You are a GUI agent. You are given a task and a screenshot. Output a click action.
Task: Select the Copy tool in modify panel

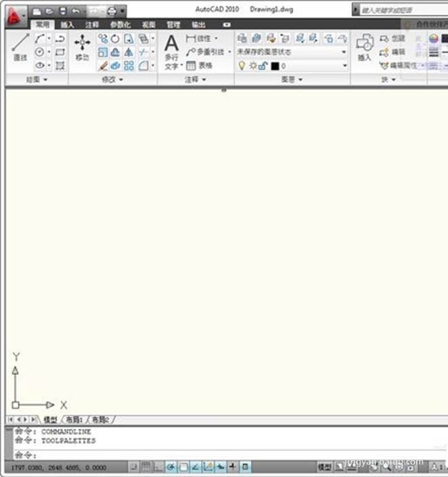103,39
